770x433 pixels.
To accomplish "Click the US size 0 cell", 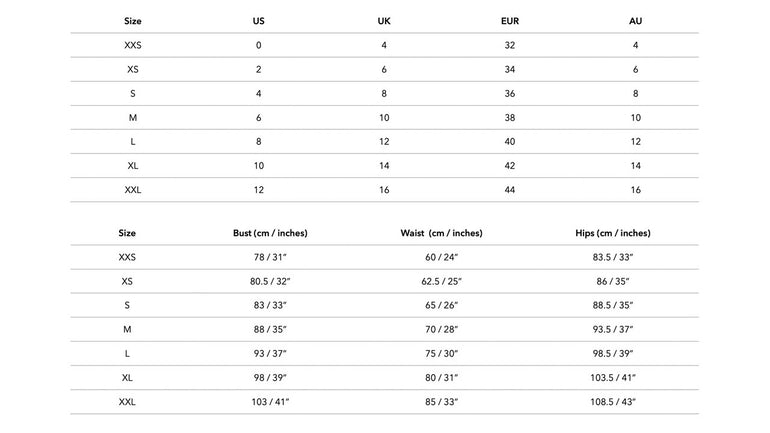I will tap(259, 45).
